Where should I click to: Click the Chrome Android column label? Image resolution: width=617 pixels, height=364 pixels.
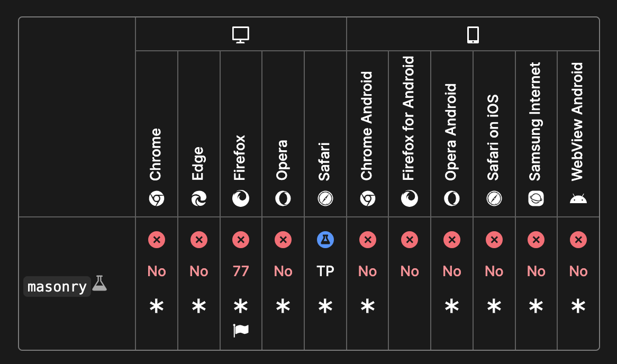pyautogui.click(x=367, y=126)
